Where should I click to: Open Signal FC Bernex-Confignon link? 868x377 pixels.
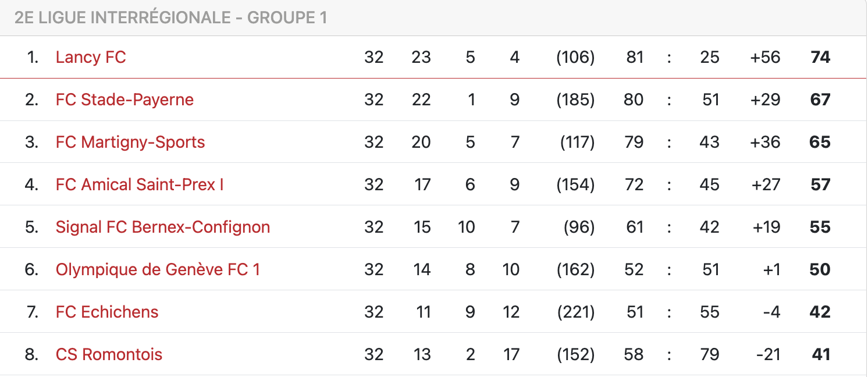click(163, 227)
